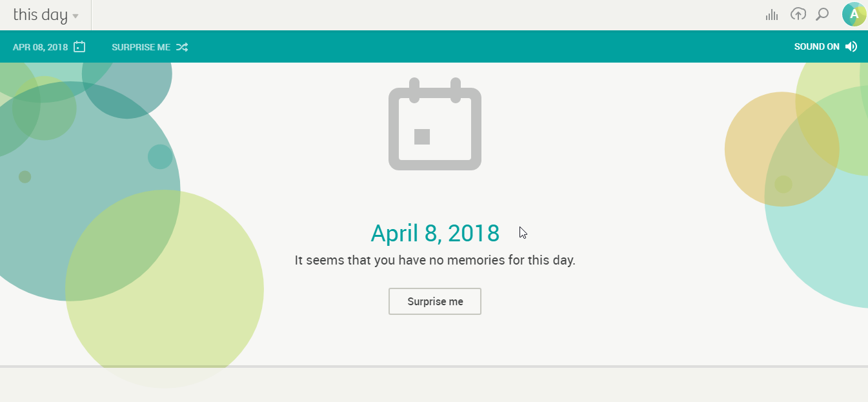Click the cloud upload icon
Image resolution: width=868 pixels, height=402 pixels.
798,14
